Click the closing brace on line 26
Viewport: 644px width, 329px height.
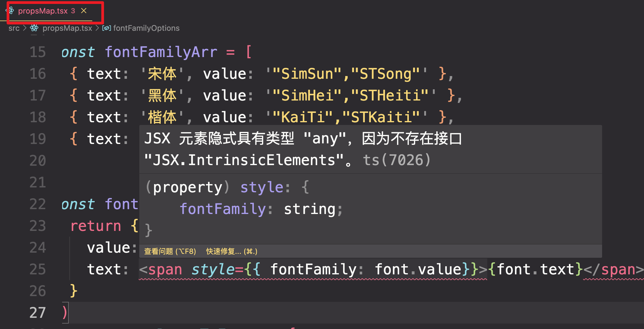(x=74, y=291)
